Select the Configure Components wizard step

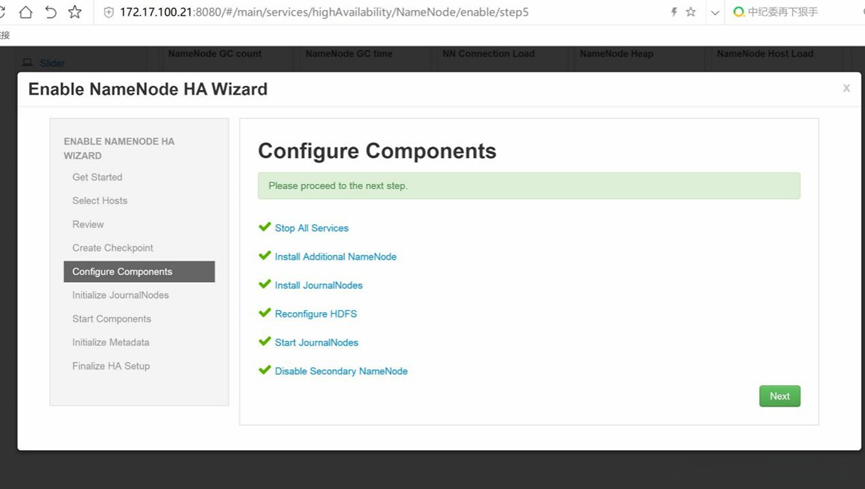point(139,271)
